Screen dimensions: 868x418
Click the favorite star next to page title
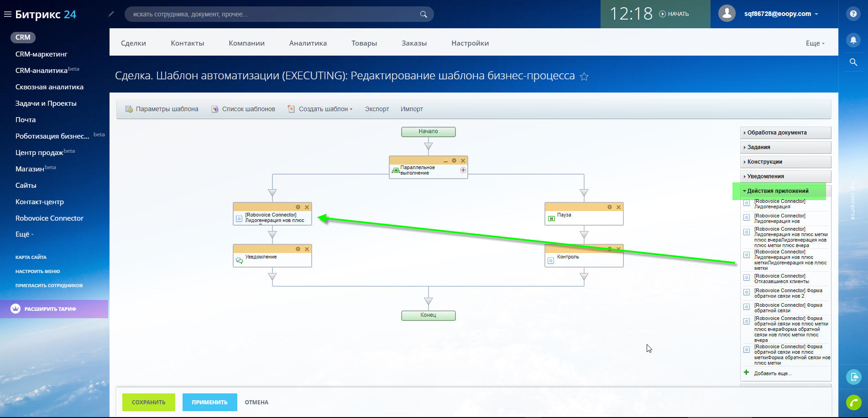[584, 77]
